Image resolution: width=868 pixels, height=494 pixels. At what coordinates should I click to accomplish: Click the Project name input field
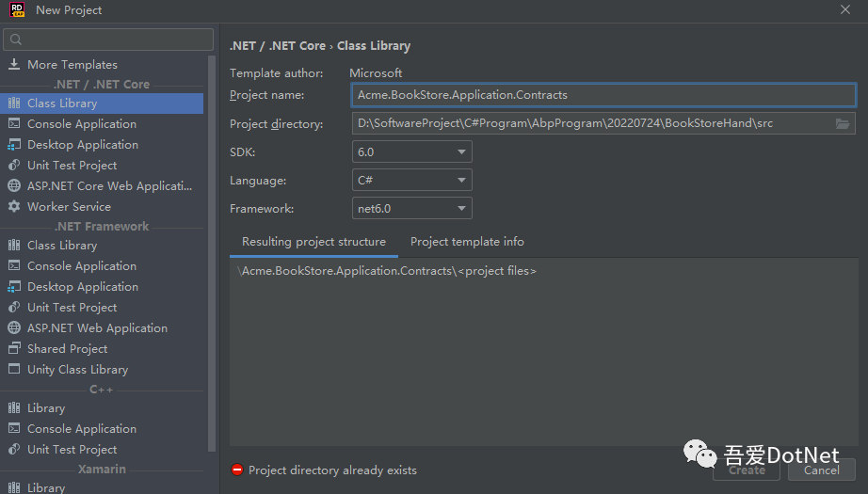pyautogui.click(x=603, y=95)
